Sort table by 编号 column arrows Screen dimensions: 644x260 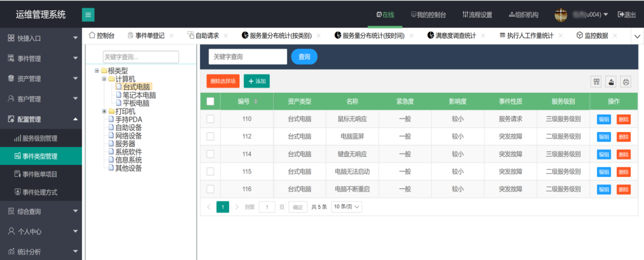[x=256, y=101]
